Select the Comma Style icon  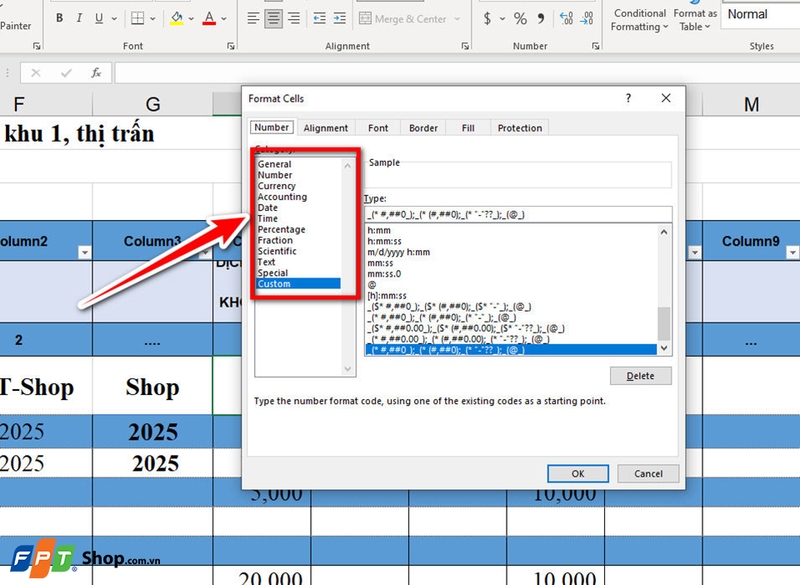point(540,18)
